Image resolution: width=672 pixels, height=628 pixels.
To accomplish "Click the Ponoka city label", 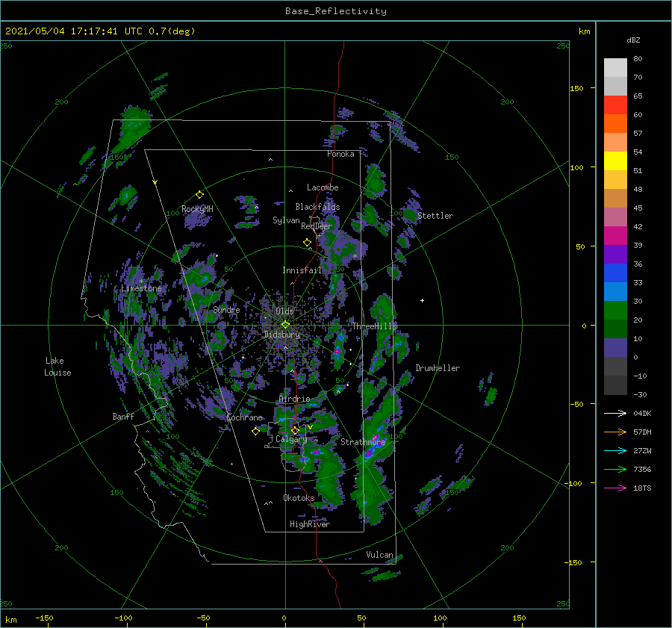I will pos(340,154).
